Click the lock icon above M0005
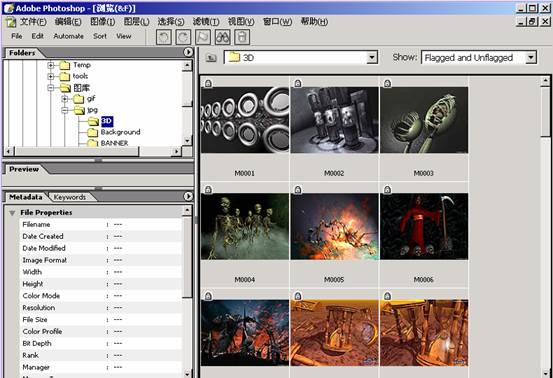Viewport: 553px width, 378px height. (298, 190)
